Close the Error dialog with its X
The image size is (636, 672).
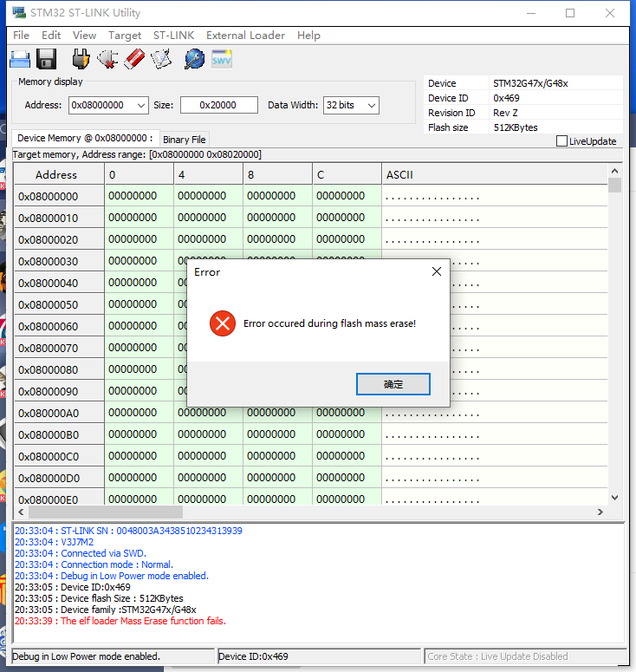point(437,271)
